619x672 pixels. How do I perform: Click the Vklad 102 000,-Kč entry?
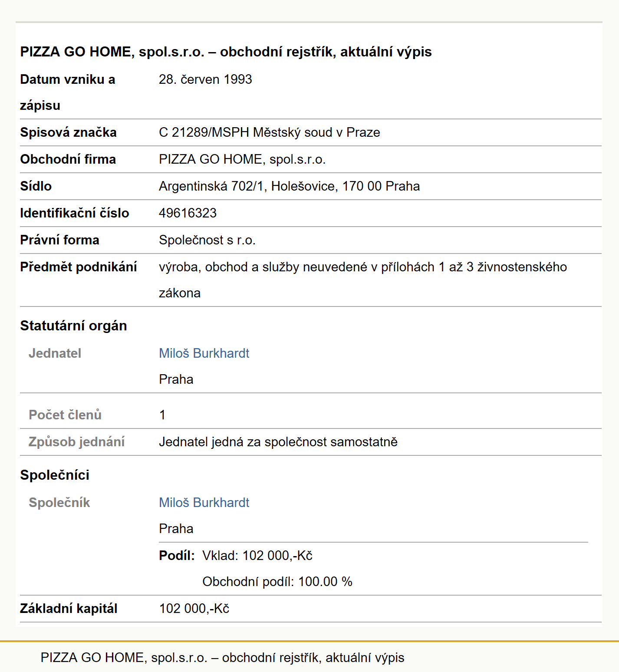click(x=257, y=556)
